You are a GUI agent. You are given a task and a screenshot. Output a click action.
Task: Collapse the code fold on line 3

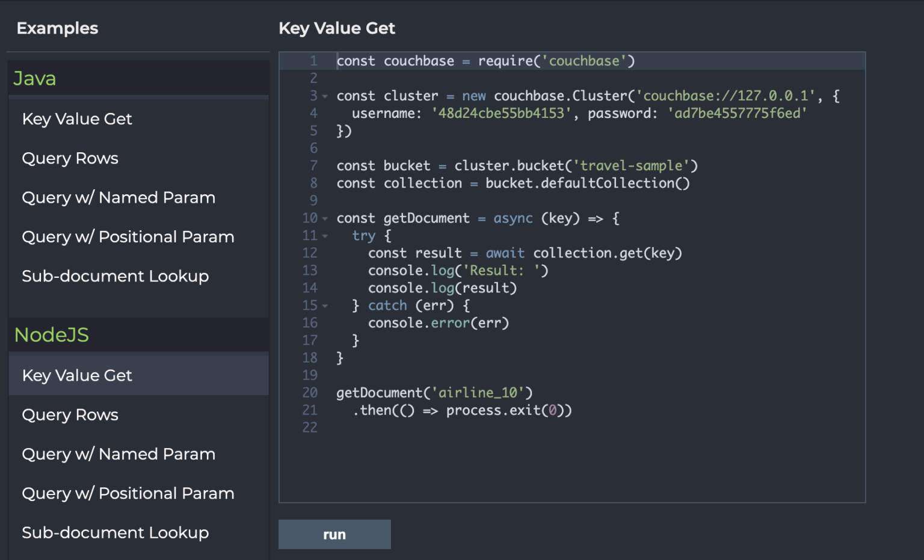pyautogui.click(x=324, y=96)
